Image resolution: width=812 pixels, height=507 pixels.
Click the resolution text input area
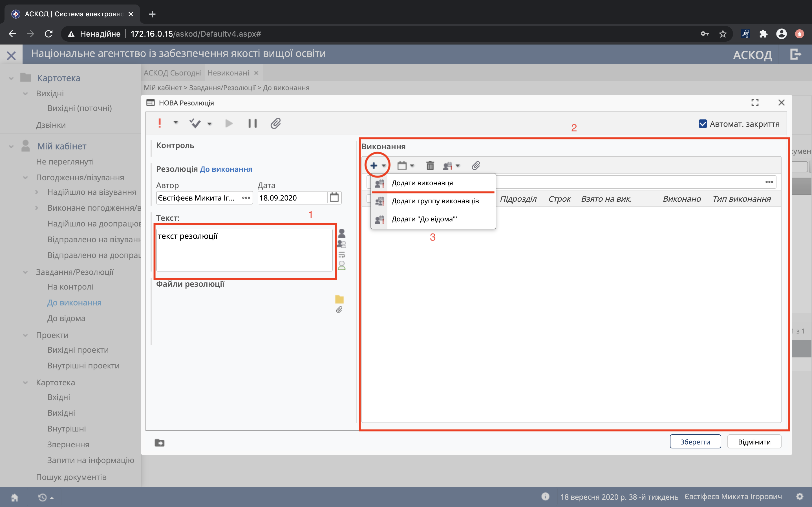[244, 250]
